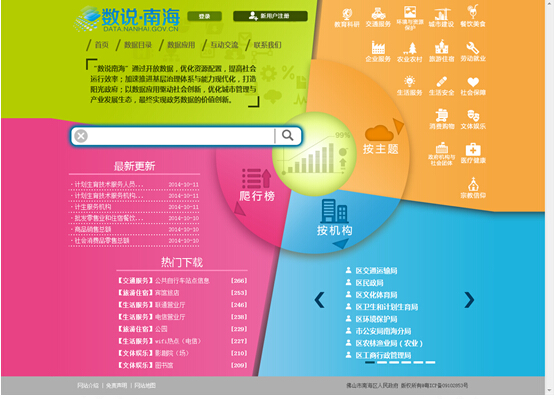555x399 pixels.
Task: Open the 教育科研 globe icon category
Action: (347, 14)
